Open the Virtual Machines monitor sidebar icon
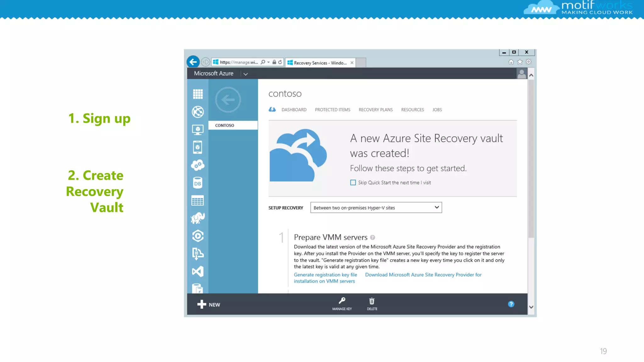The height and width of the screenshot is (362, 644). pos(198,129)
